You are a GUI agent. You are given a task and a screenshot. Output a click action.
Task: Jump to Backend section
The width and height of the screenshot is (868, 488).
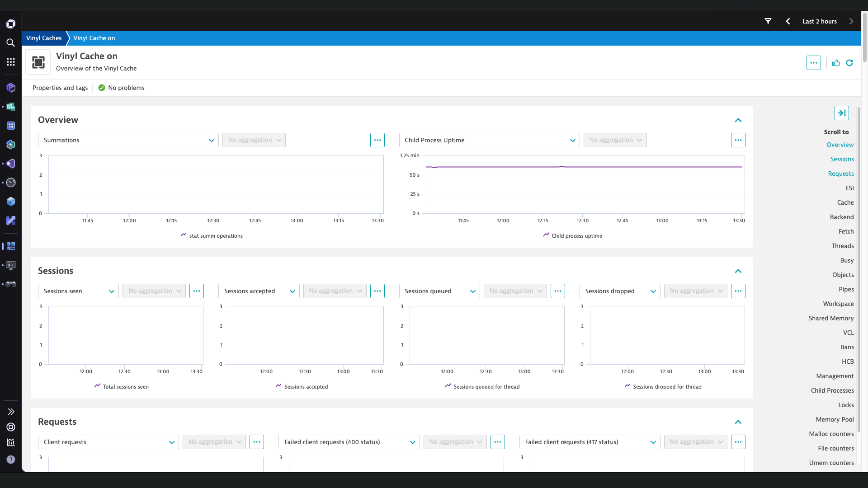coord(842,217)
